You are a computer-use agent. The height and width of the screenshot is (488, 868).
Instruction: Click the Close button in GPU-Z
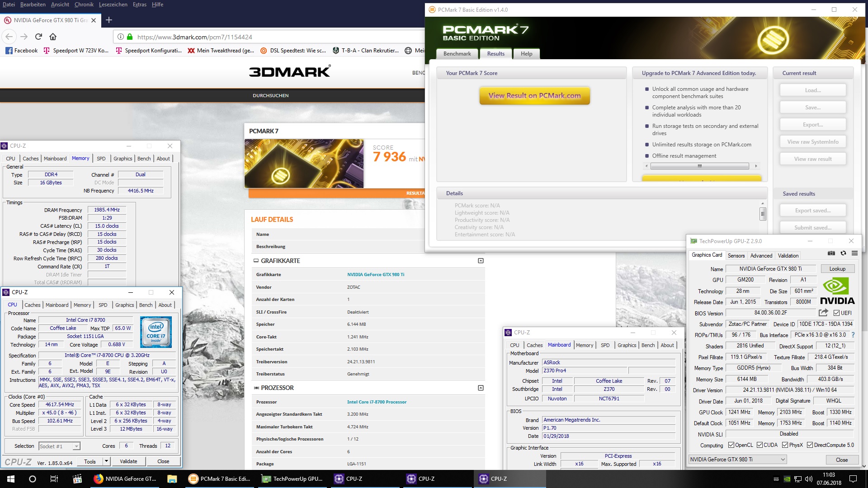(842, 460)
